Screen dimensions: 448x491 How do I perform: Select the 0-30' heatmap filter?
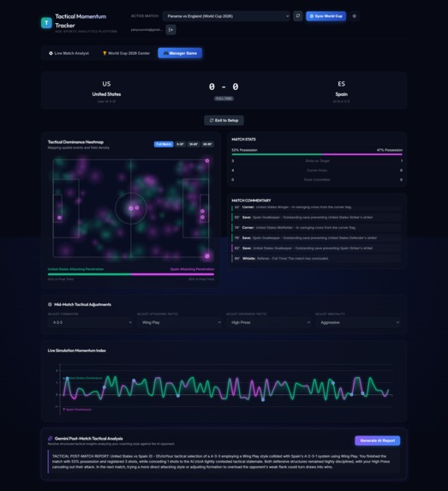coord(180,144)
